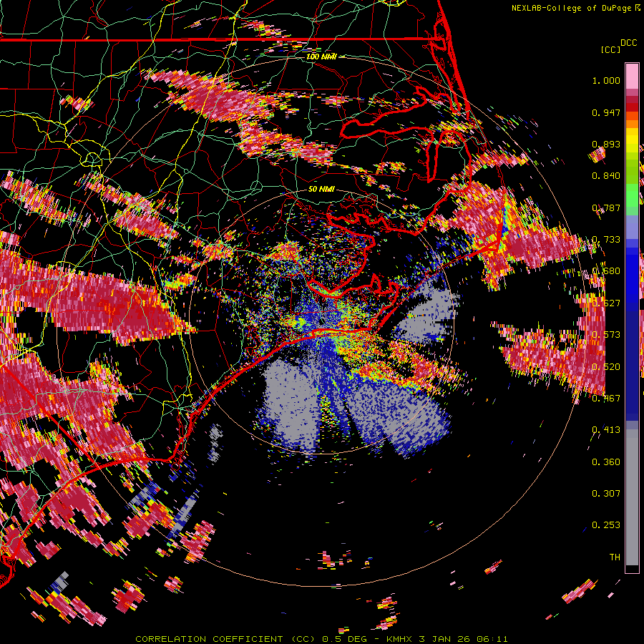Click the DCC label above the color scale
The width and height of the screenshot is (644, 644).
pos(628,43)
